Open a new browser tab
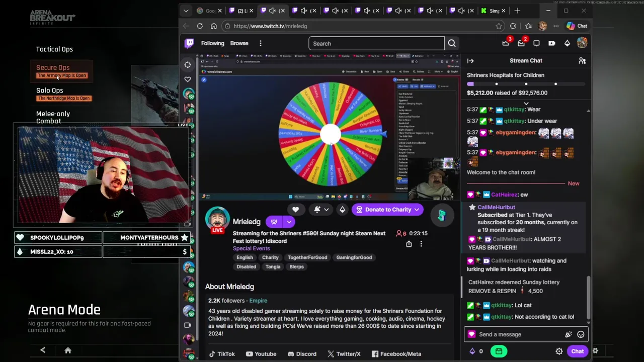 (517, 11)
